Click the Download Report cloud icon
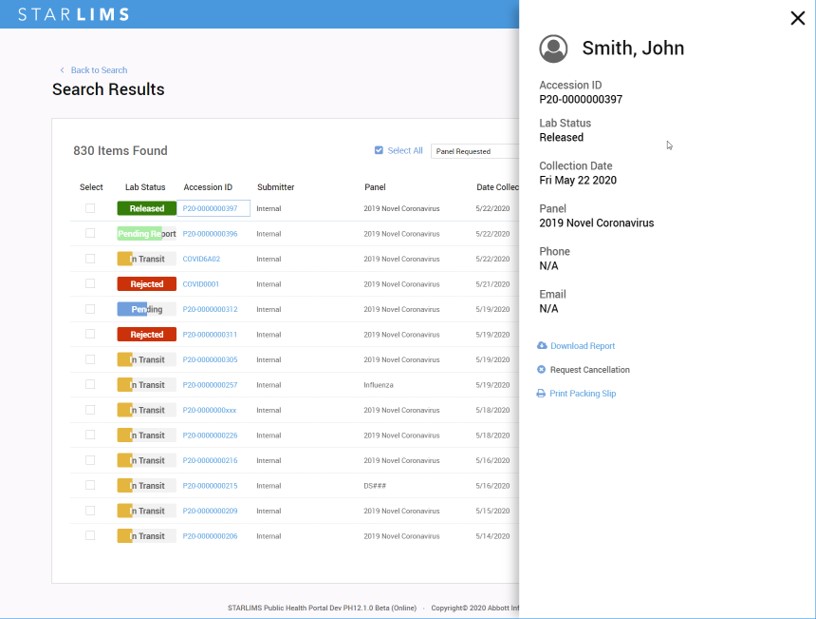The width and height of the screenshot is (816, 619). [542, 346]
